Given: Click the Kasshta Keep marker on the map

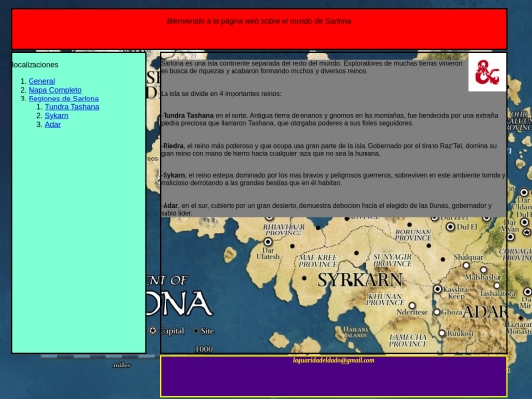Looking at the screenshot, I should click(438, 289).
